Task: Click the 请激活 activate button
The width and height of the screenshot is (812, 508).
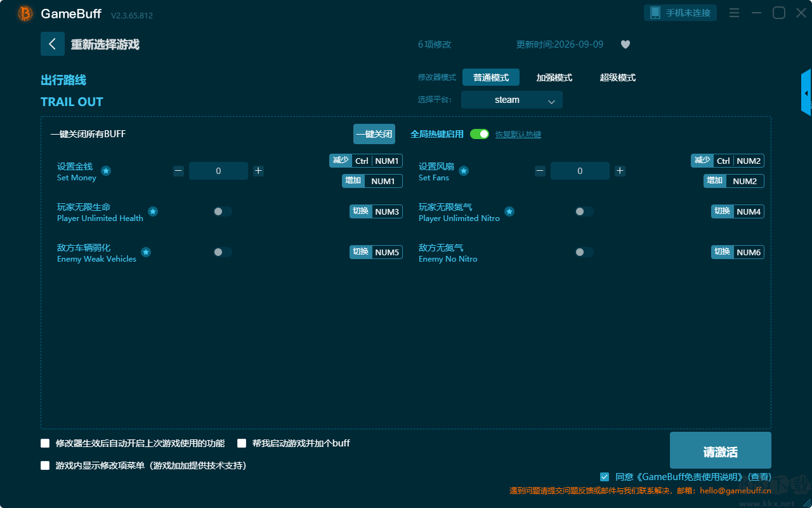Action: (x=721, y=450)
